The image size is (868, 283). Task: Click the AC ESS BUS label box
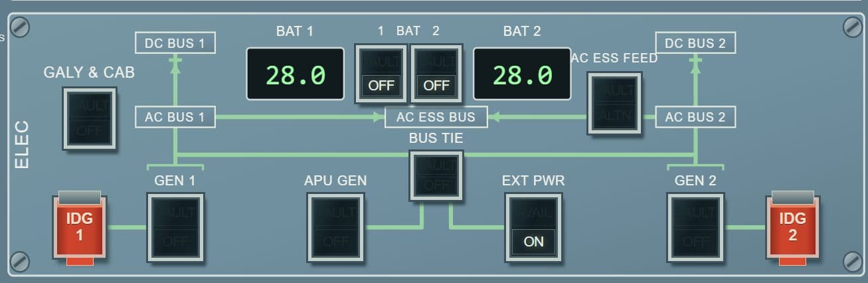[436, 117]
